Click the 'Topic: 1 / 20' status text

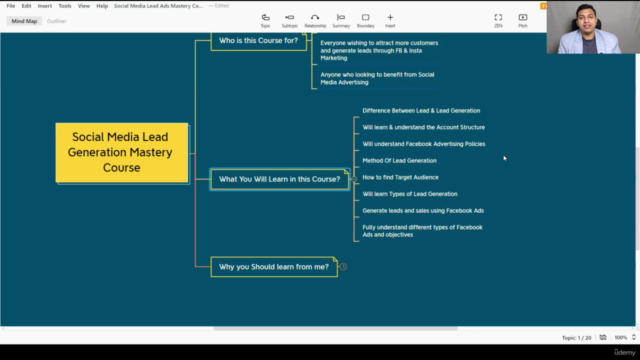(x=576, y=338)
